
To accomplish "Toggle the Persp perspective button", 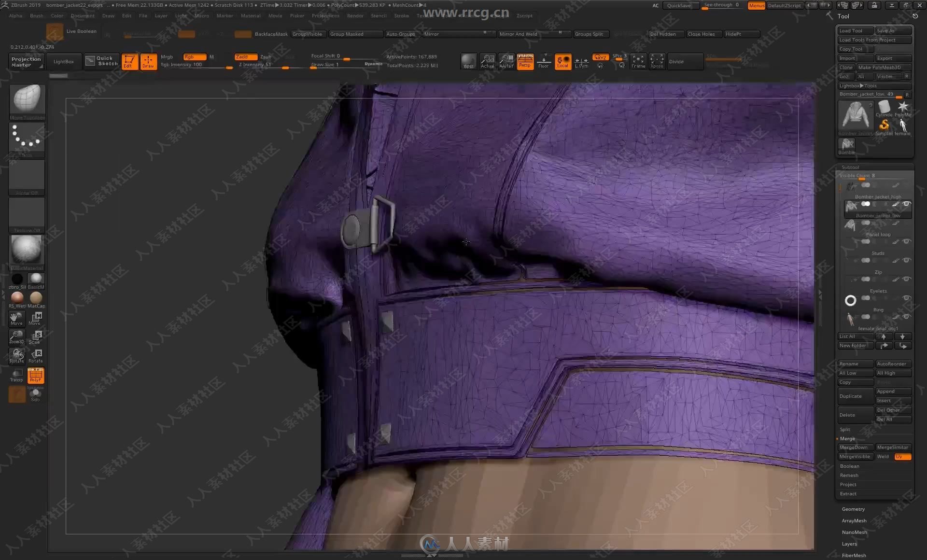I will (x=525, y=61).
